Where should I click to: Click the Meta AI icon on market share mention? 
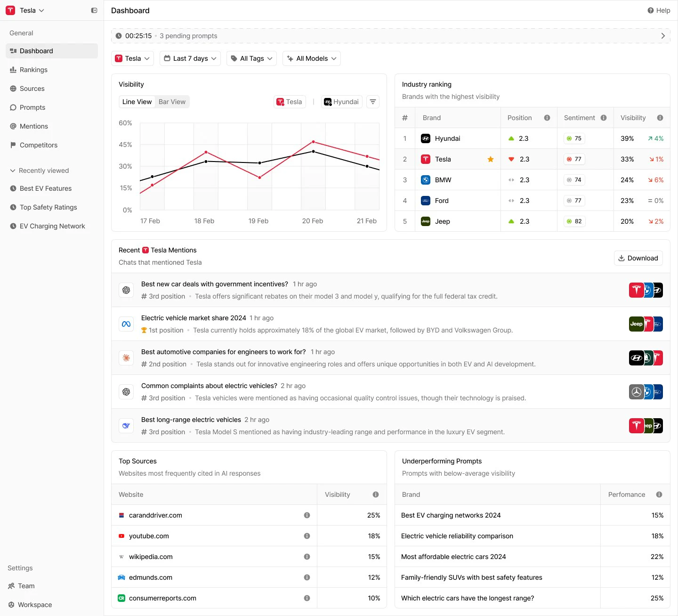[126, 324]
